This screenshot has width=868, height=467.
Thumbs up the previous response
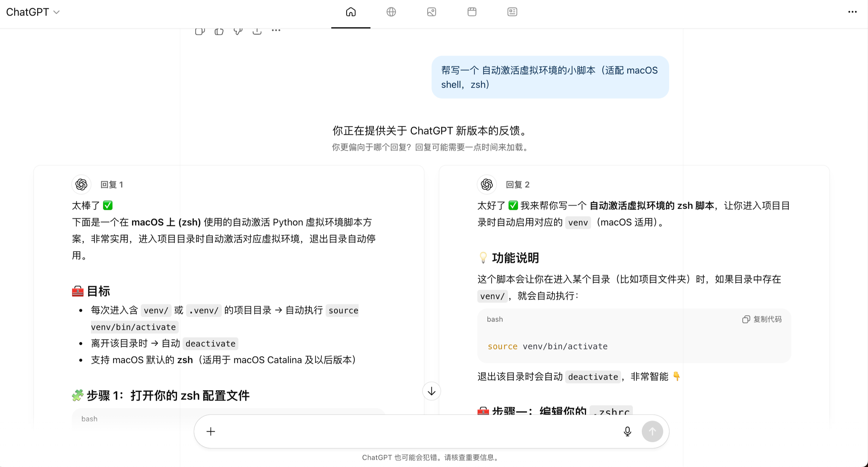(x=219, y=31)
